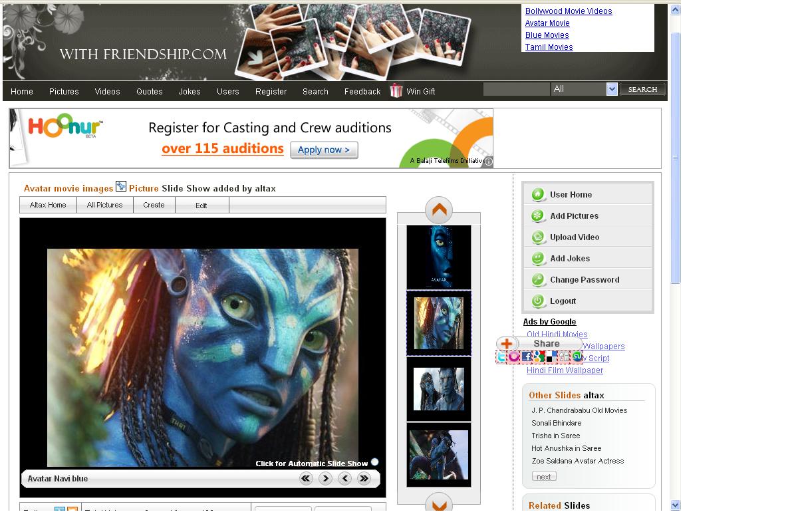Click the Search menu item in navbar

click(x=315, y=92)
